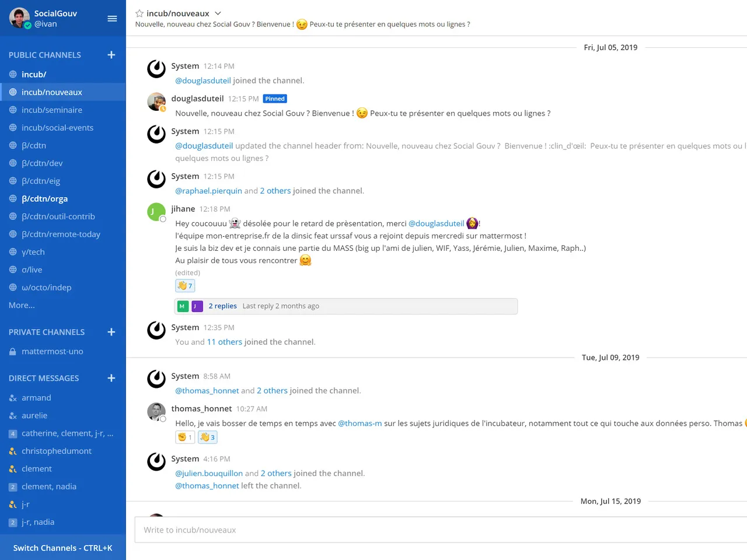Viewport: 747px width, 560px height.
Task: Open the main hamburger menu
Action: coord(113,19)
